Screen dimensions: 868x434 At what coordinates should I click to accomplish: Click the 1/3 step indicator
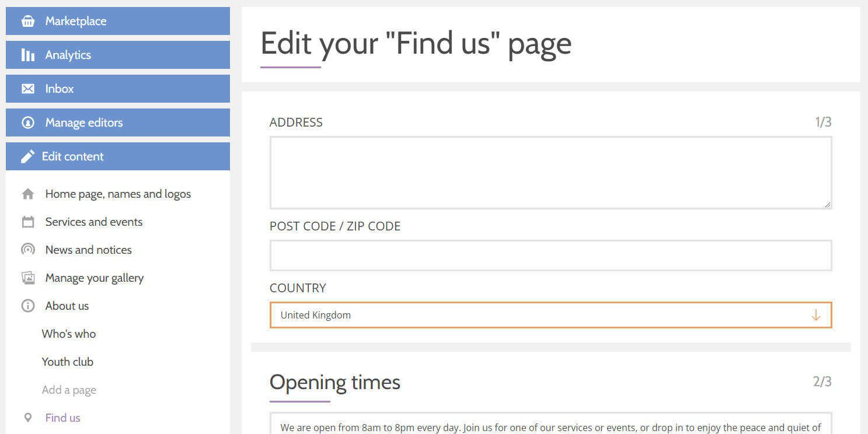point(823,122)
